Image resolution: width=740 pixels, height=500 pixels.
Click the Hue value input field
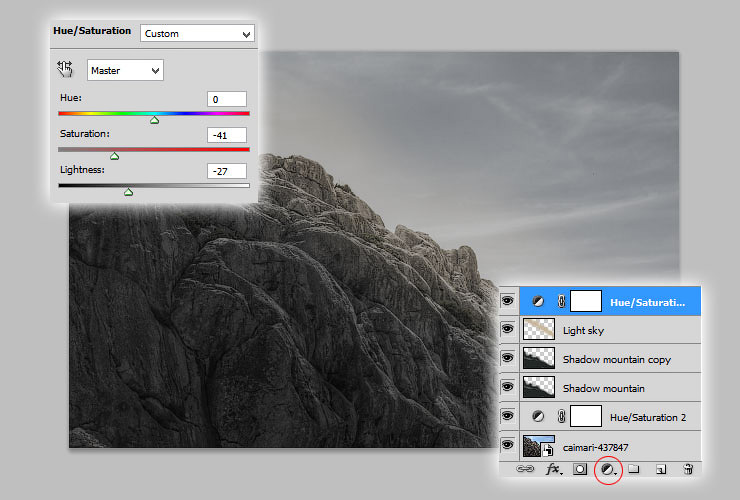tap(227, 99)
